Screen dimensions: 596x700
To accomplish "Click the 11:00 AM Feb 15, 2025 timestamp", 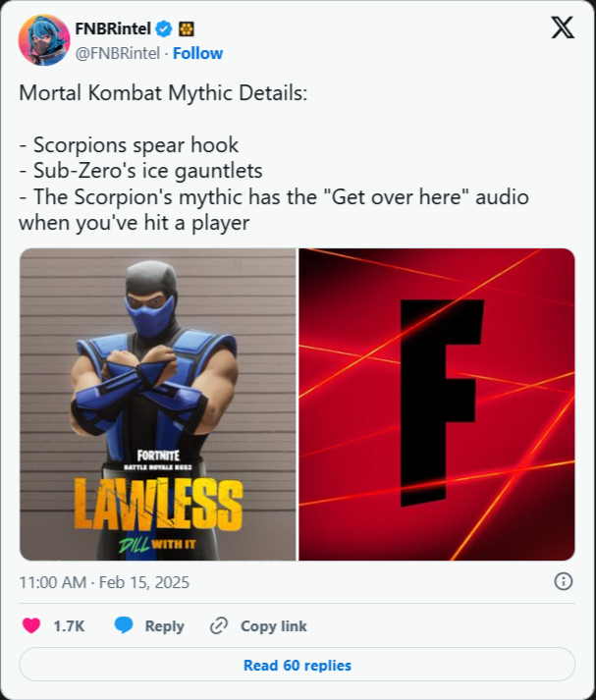I will pos(104,582).
